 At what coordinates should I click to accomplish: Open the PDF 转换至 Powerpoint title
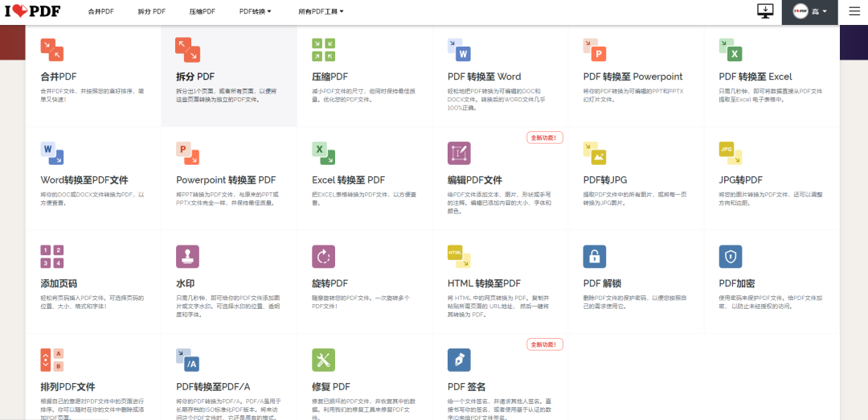coord(633,76)
